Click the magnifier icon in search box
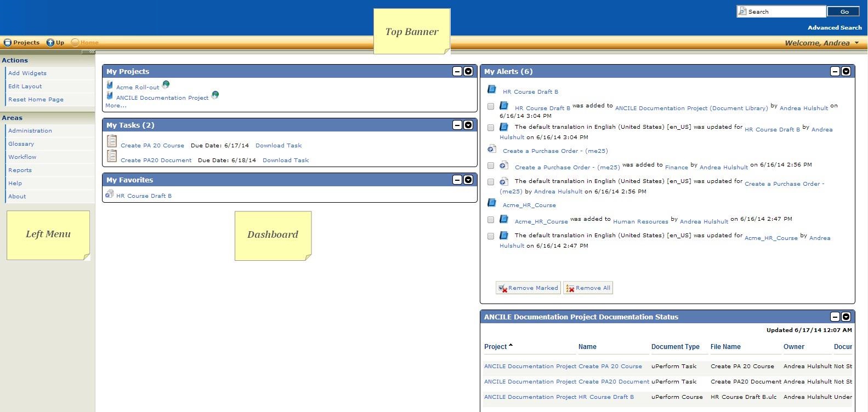Screen dimensions: 868x412 742,11
